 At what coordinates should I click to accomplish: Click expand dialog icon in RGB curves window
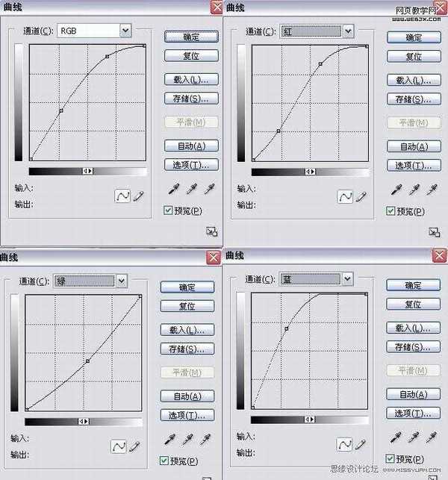[x=211, y=231]
